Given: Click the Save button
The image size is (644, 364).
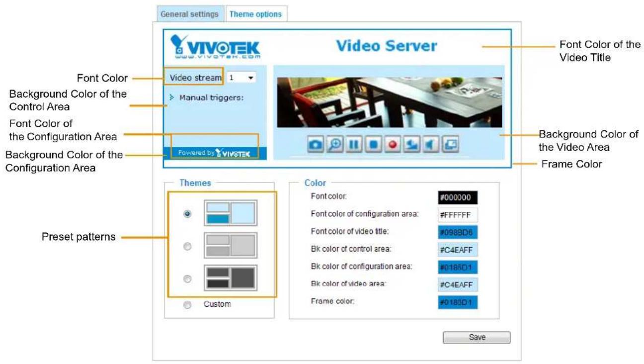Looking at the screenshot, I should 477,338.
